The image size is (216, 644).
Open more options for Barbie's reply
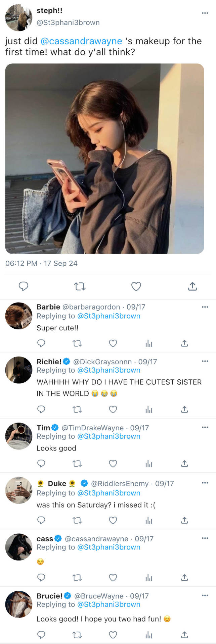205,307
